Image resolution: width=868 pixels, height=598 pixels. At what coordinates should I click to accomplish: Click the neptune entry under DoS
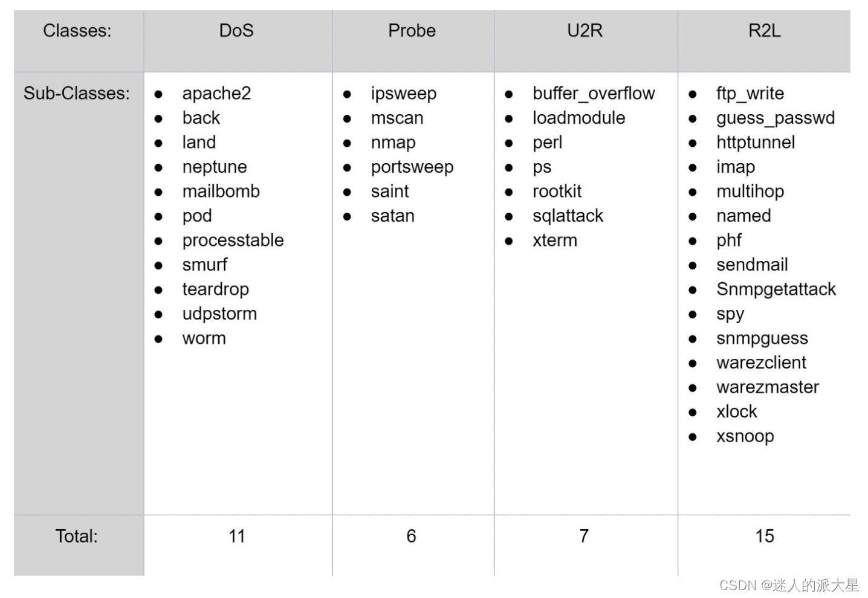point(215,167)
